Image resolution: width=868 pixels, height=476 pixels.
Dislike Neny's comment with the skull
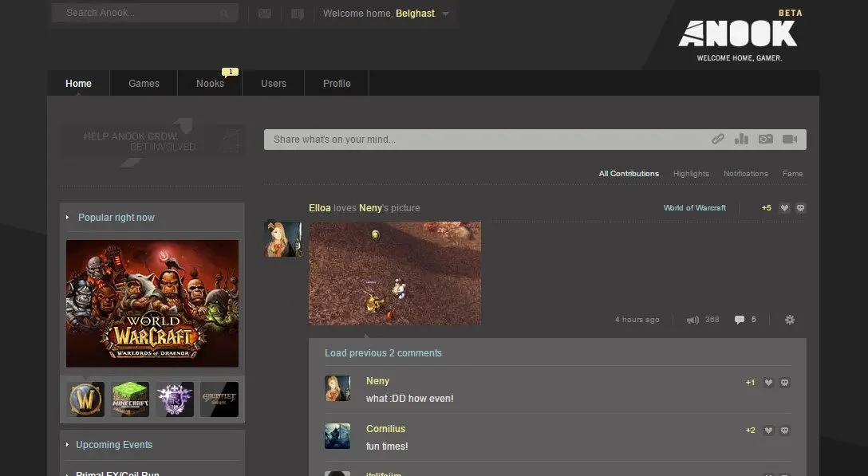pyautogui.click(x=784, y=383)
